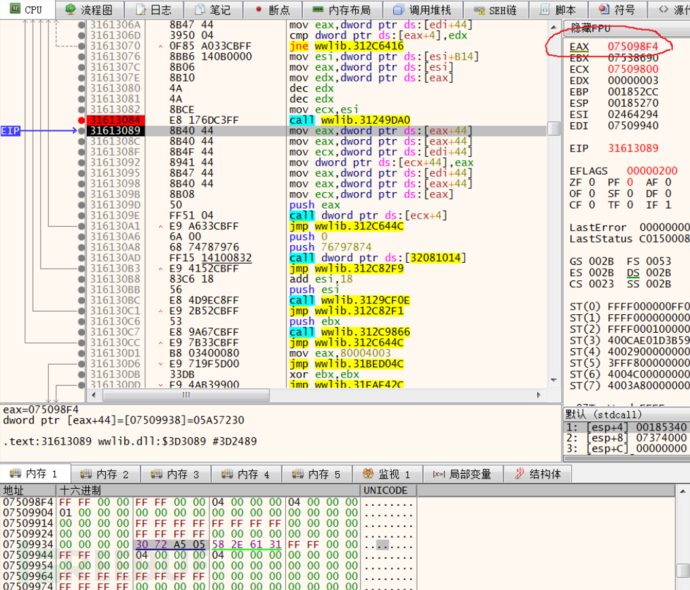690x590 pixels.
Task: Collapse registers with 隐藏FPU header
Action: point(591,28)
